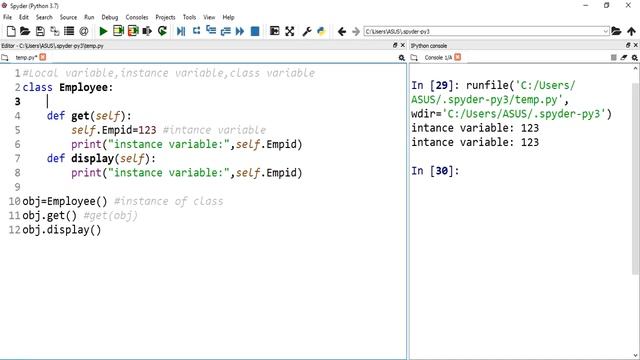The image size is (640, 360).
Task: Run cell and advance to next
Action: coord(133,31)
